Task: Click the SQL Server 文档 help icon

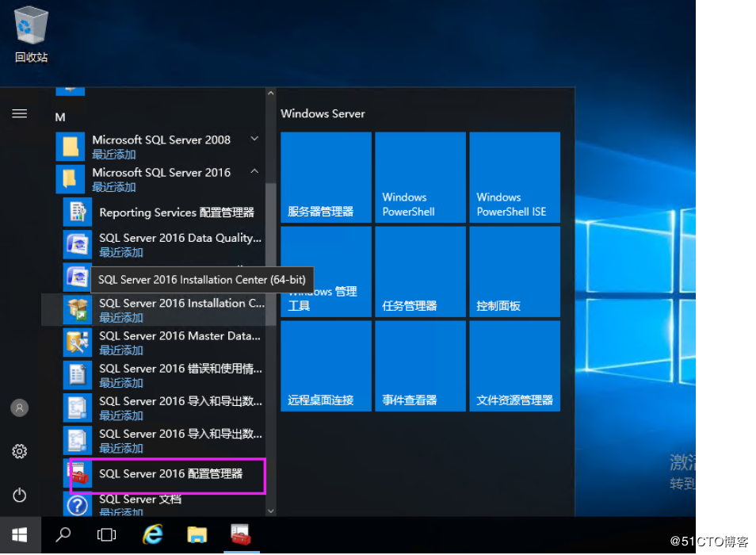Action: 78,504
